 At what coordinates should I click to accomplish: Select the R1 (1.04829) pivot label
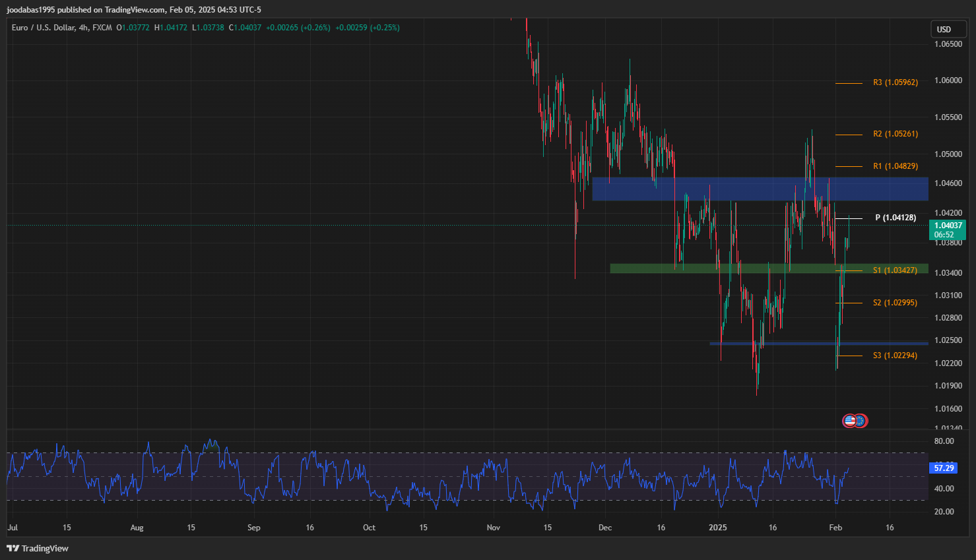point(895,166)
